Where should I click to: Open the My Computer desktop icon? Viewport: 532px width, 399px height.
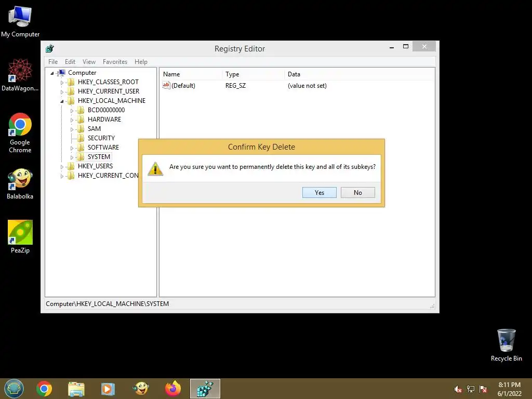tap(20, 21)
